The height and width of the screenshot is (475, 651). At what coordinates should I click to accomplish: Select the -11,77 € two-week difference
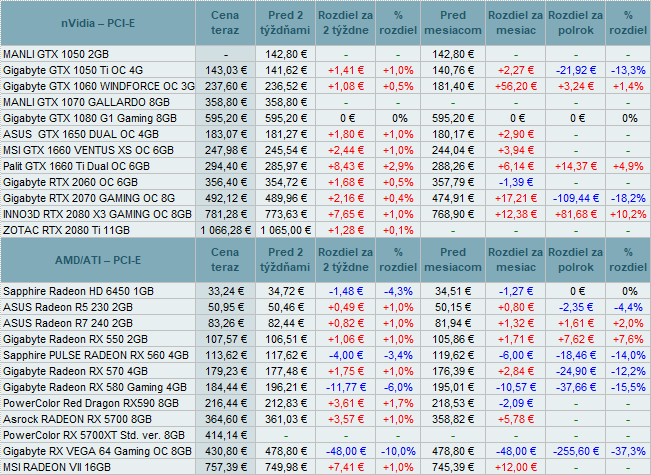point(346,387)
